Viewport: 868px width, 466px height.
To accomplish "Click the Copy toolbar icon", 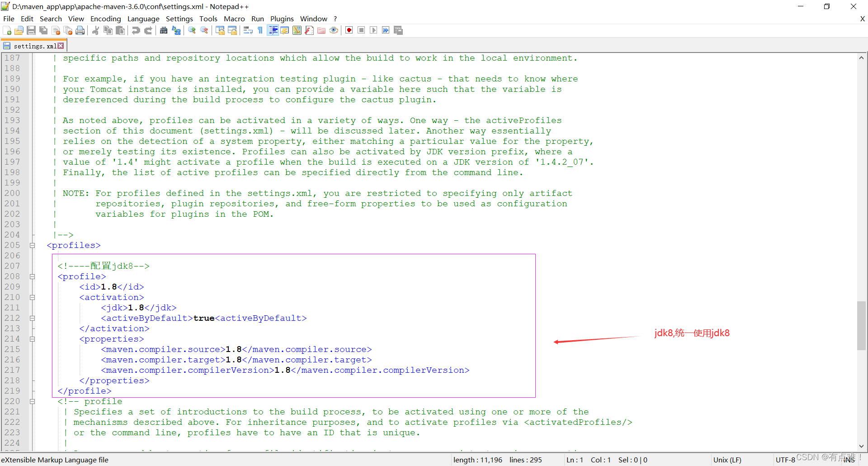I will (x=108, y=30).
